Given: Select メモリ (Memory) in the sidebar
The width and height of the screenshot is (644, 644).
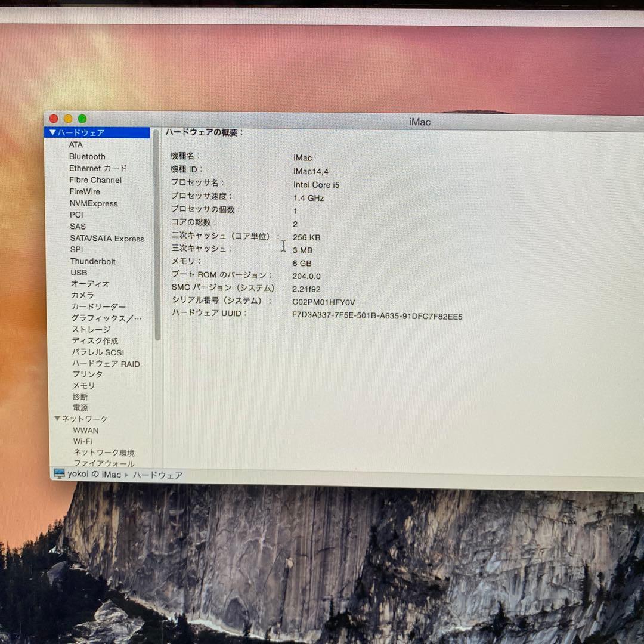Looking at the screenshot, I should [x=83, y=385].
